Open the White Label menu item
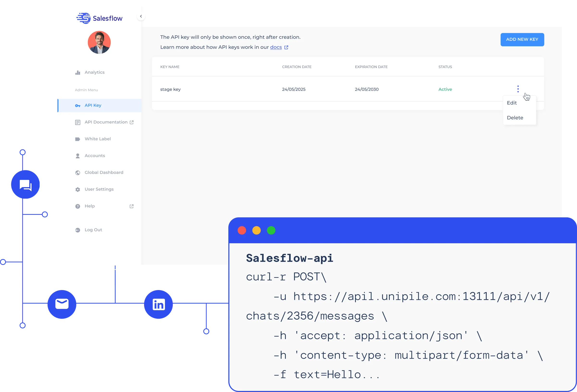Screen dimensions: 577x392 97,139
